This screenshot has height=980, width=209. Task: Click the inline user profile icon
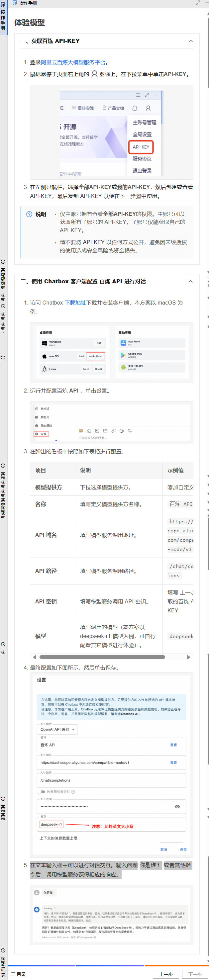click(94, 74)
